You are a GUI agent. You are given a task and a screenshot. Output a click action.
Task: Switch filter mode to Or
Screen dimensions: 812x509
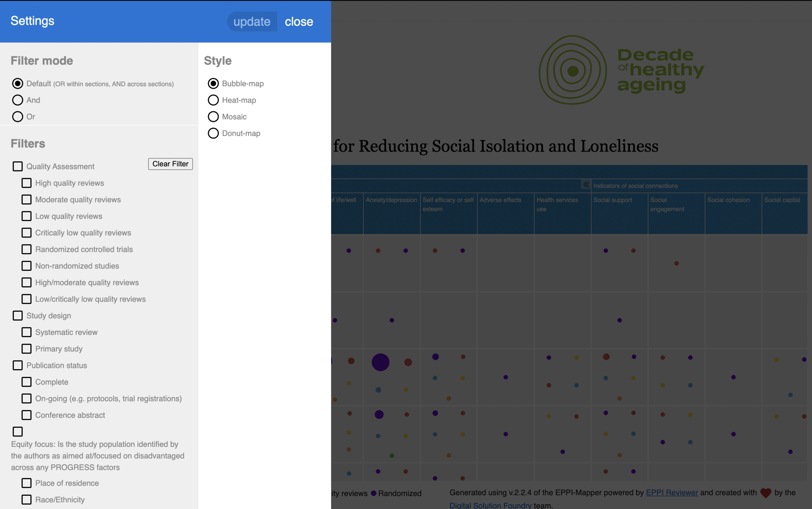(x=17, y=116)
